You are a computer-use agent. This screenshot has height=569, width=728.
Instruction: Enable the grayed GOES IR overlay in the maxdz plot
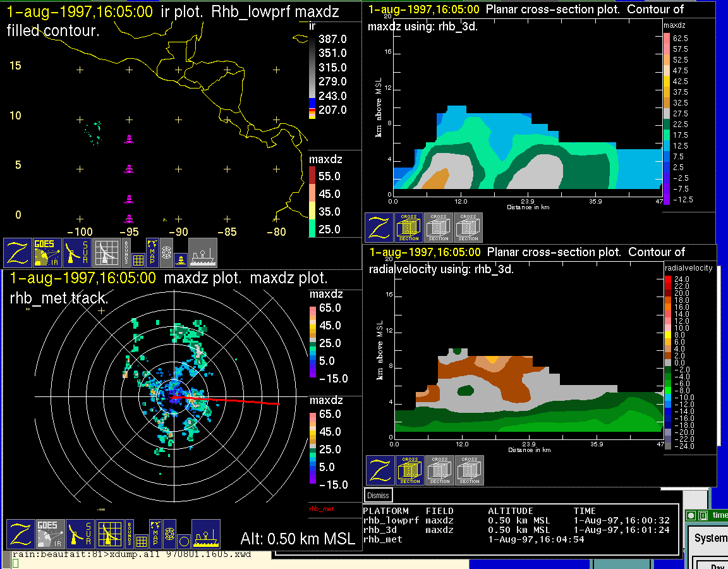coord(49,534)
